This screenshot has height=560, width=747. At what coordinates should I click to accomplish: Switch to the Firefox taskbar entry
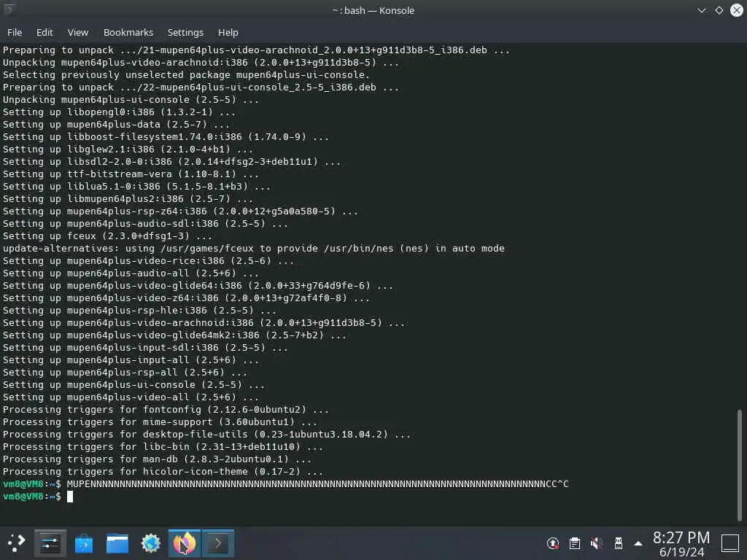pyautogui.click(x=185, y=542)
